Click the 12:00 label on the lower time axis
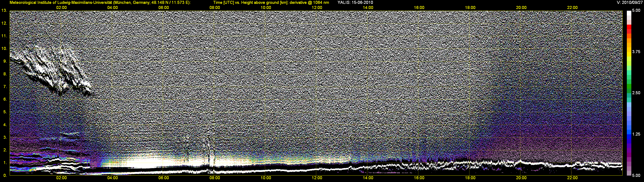 pos(317,178)
